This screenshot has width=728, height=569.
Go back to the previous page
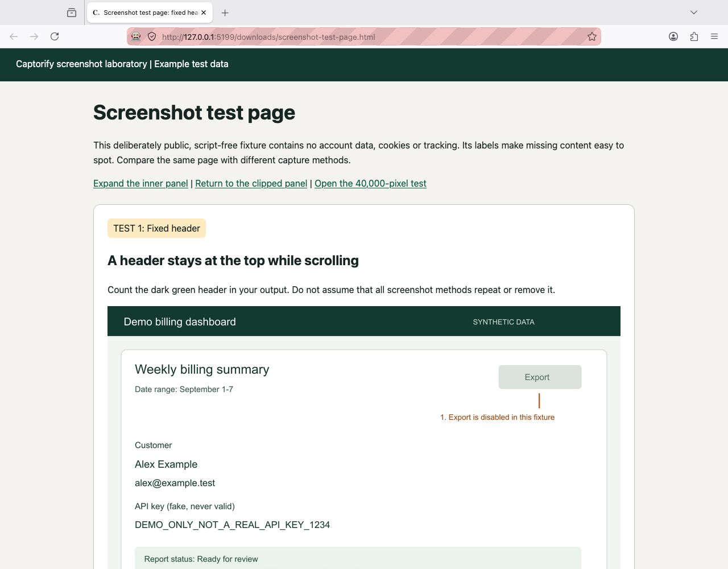(x=14, y=36)
